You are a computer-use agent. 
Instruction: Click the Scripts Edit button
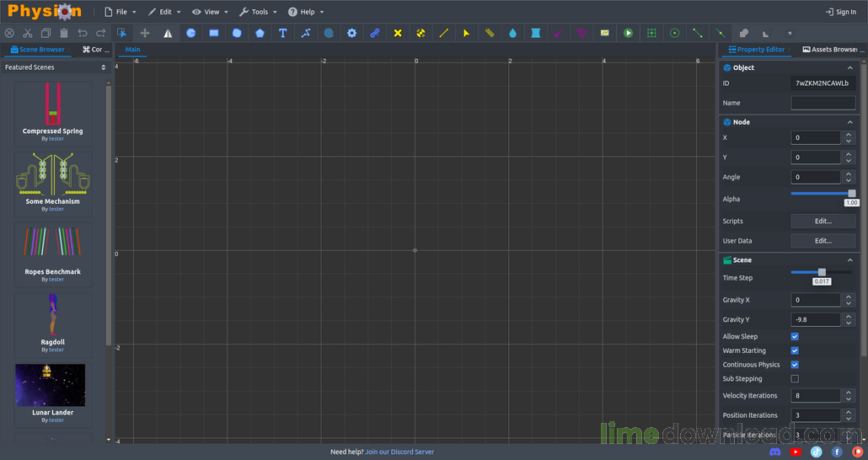823,221
